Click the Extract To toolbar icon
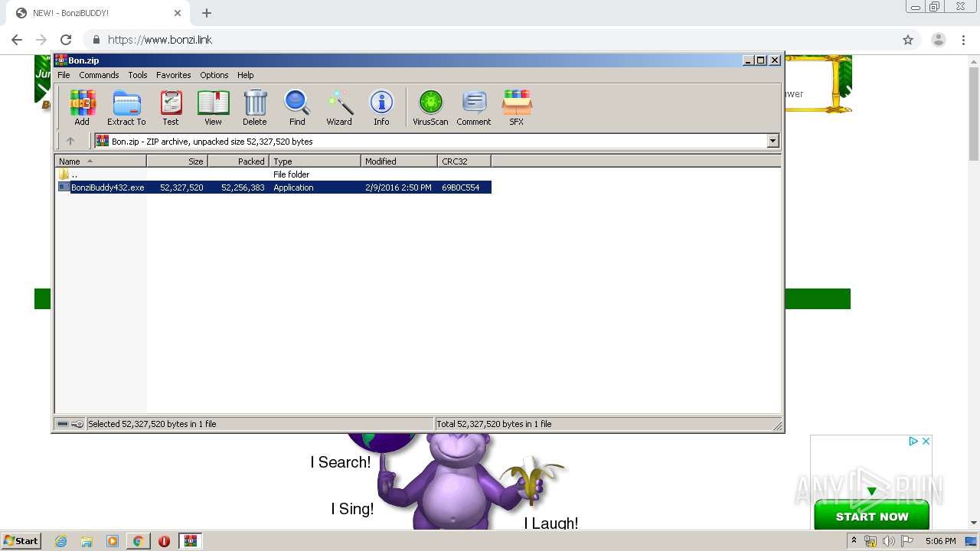Viewport: 980px width, 551px height. coord(126,107)
